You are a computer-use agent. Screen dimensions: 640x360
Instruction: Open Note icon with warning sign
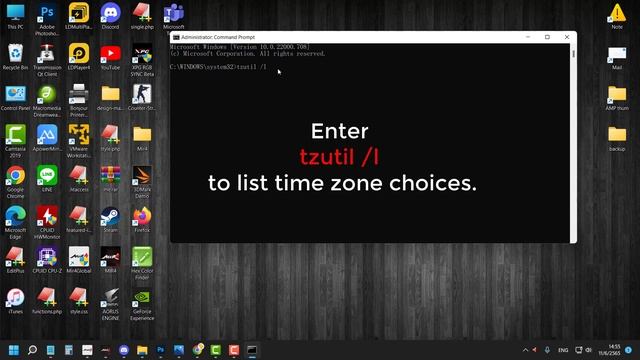click(x=617, y=16)
